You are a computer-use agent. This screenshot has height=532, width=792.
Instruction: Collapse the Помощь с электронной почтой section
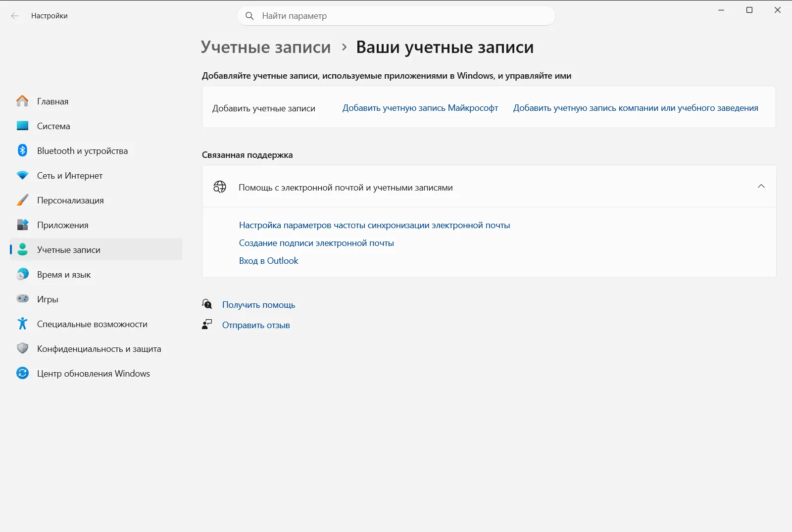[x=761, y=187]
